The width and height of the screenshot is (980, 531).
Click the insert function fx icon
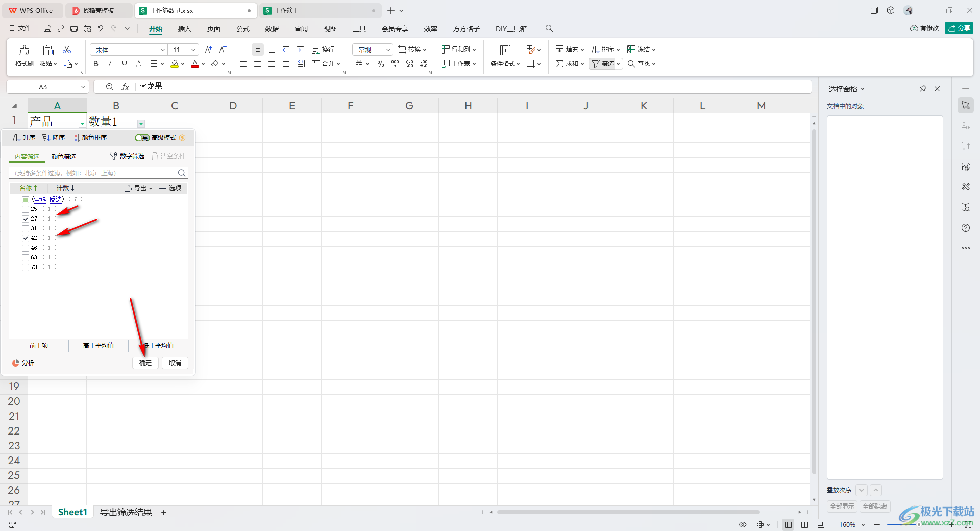pyautogui.click(x=125, y=87)
